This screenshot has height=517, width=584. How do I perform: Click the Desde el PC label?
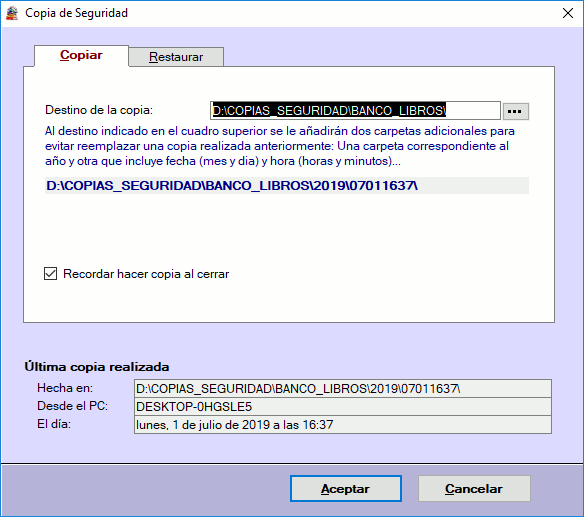click(73, 406)
